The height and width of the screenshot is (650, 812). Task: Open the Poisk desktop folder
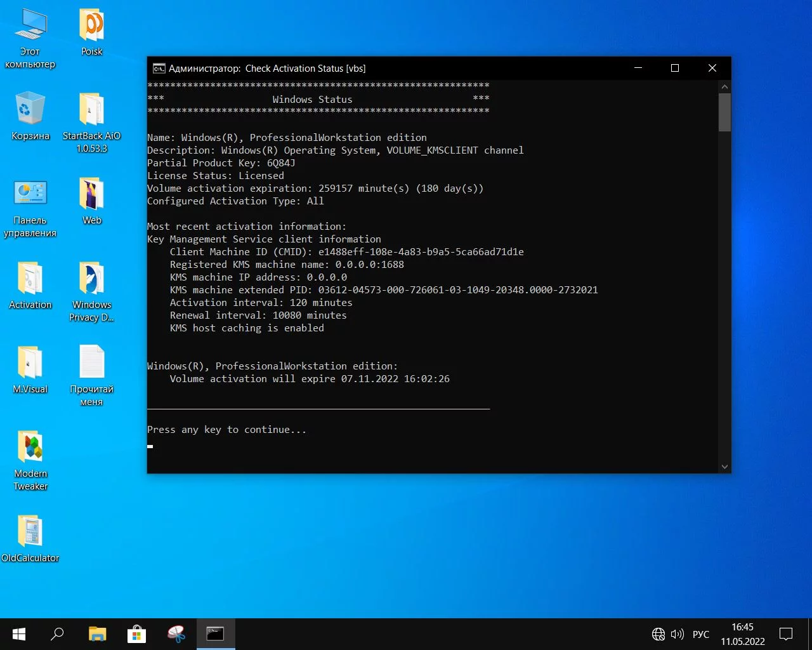point(91,26)
